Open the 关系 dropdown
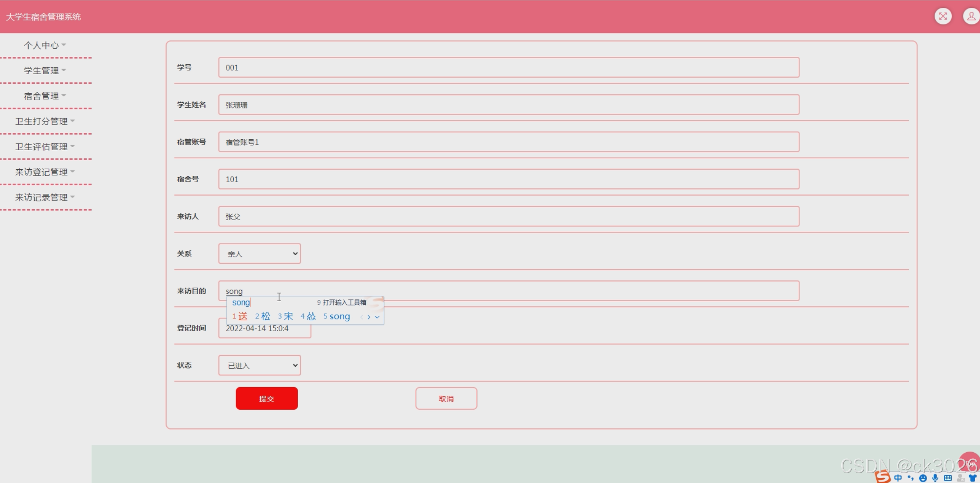 (259, 254)
